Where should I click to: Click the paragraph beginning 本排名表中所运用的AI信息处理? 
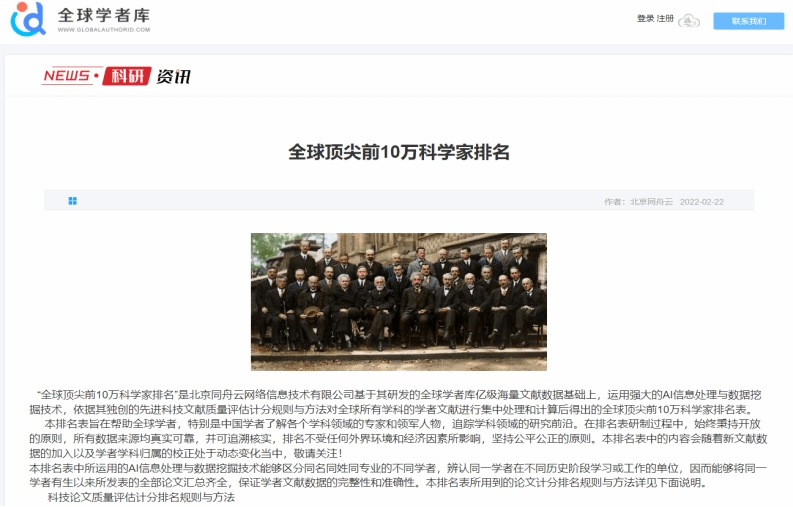[398, 475]
